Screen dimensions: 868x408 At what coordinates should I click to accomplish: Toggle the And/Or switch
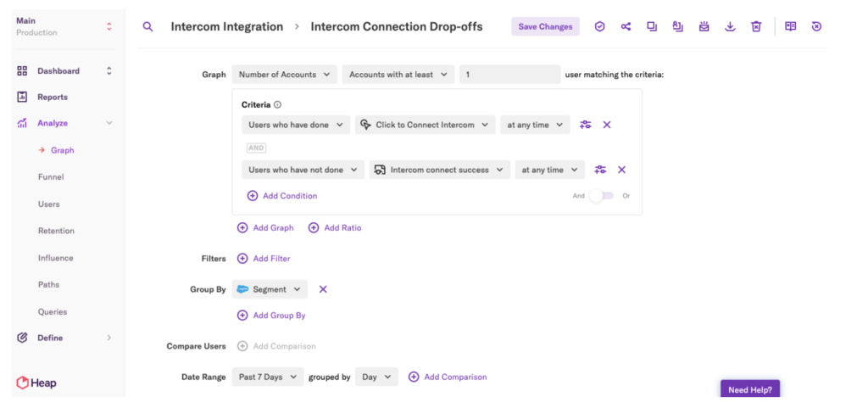pyautogui.click(x=601, y=195)
